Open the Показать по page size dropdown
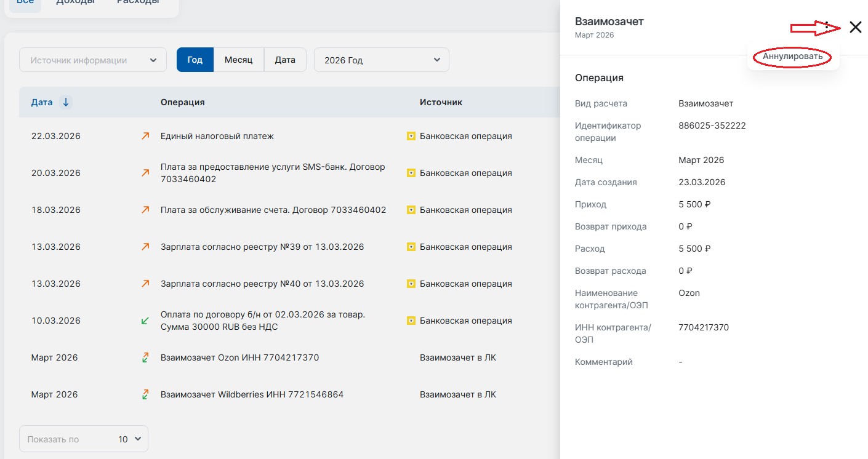This screenshot has width=868, height=459. (x=84, y=439)
